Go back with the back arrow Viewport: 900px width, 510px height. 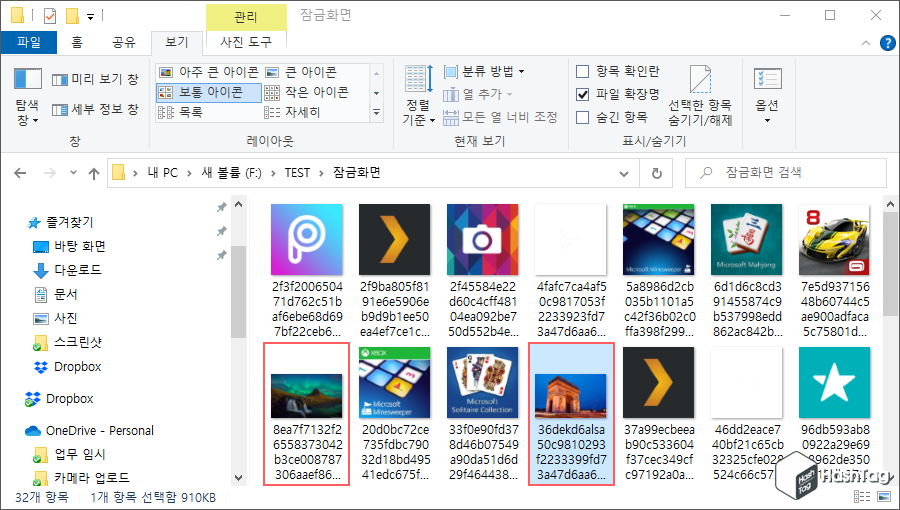point(20,173)
